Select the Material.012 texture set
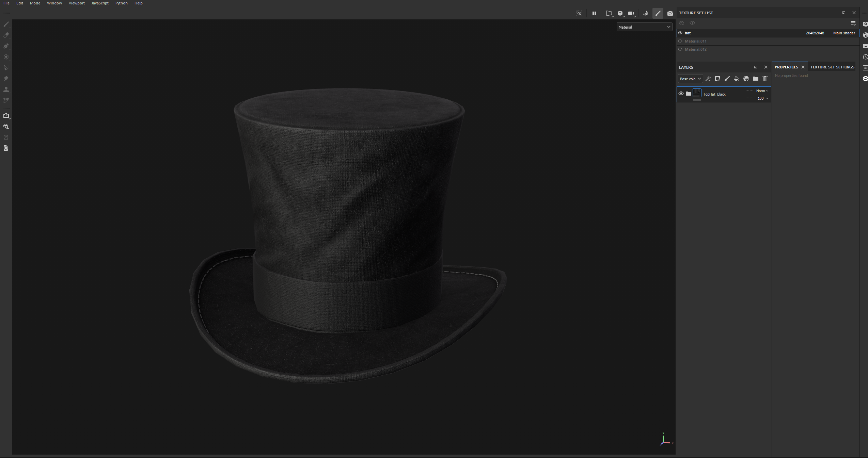This screenshot has height=458, width=868. [695, 49]
